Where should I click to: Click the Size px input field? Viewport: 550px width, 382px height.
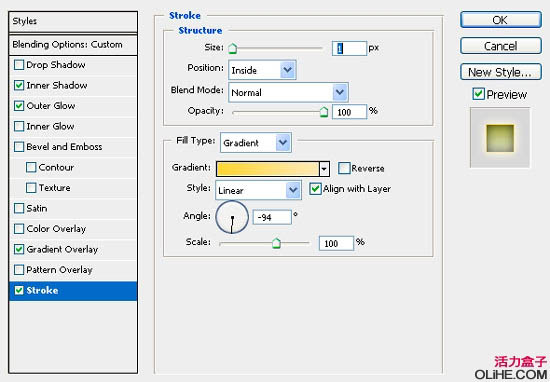click(x=349, y=48)
